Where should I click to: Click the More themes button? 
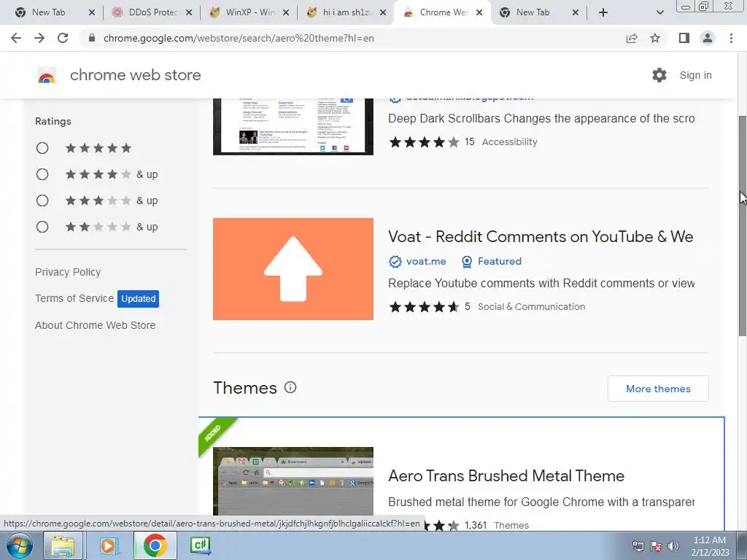pos(658,389)
